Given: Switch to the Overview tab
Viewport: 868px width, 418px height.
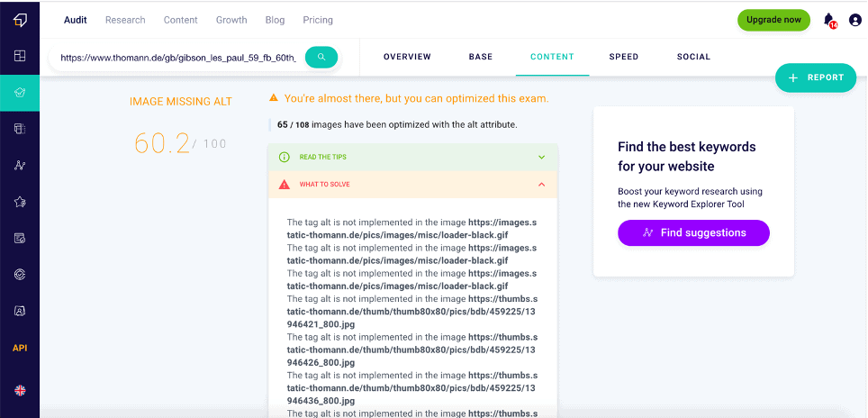Looking at the screenshot, I should [407, 57].
